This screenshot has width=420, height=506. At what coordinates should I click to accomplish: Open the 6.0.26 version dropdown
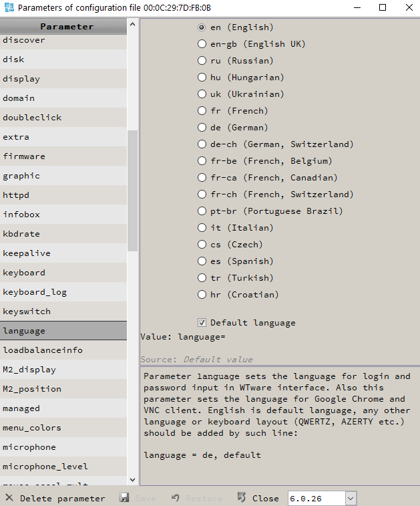[351, 498]
